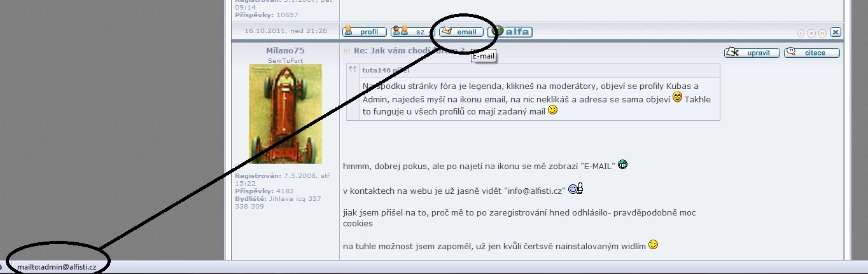Click the smiley after 'zadaný mail'
Screen dimensions: 868x274
[x=552, y=110]
